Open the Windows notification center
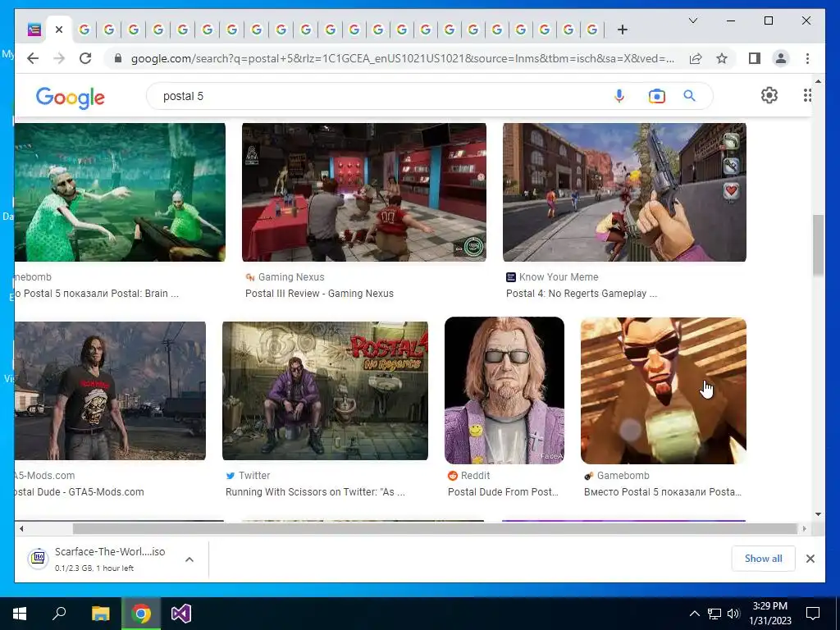840x630 pixels. click(x=813, y=614)
